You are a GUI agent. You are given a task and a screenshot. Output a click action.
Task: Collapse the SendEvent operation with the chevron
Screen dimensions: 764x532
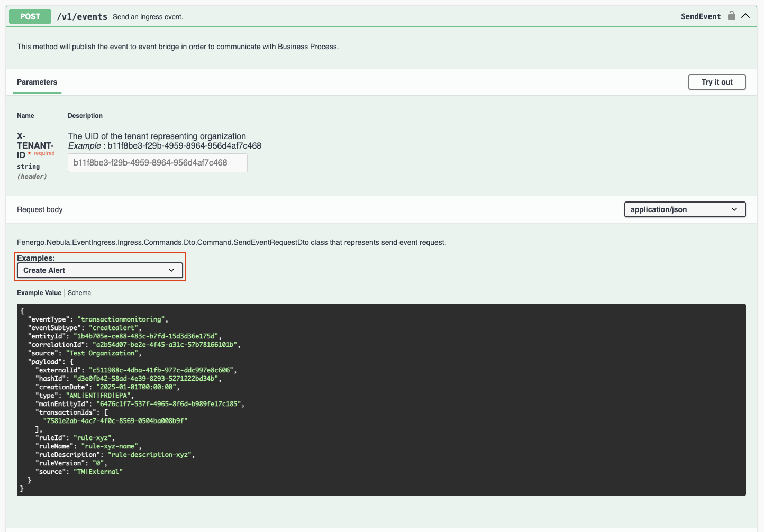pos(745,16)
